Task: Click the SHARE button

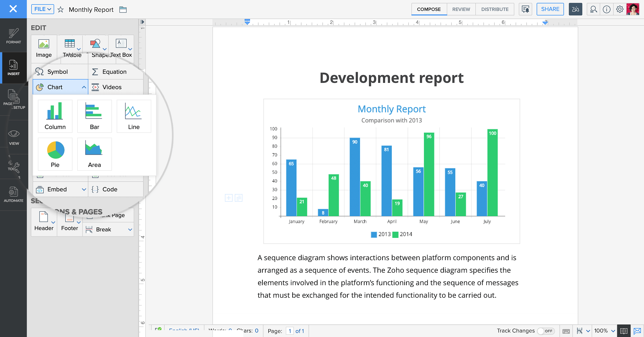Action: pyautogui.click(x=550, y=9)
